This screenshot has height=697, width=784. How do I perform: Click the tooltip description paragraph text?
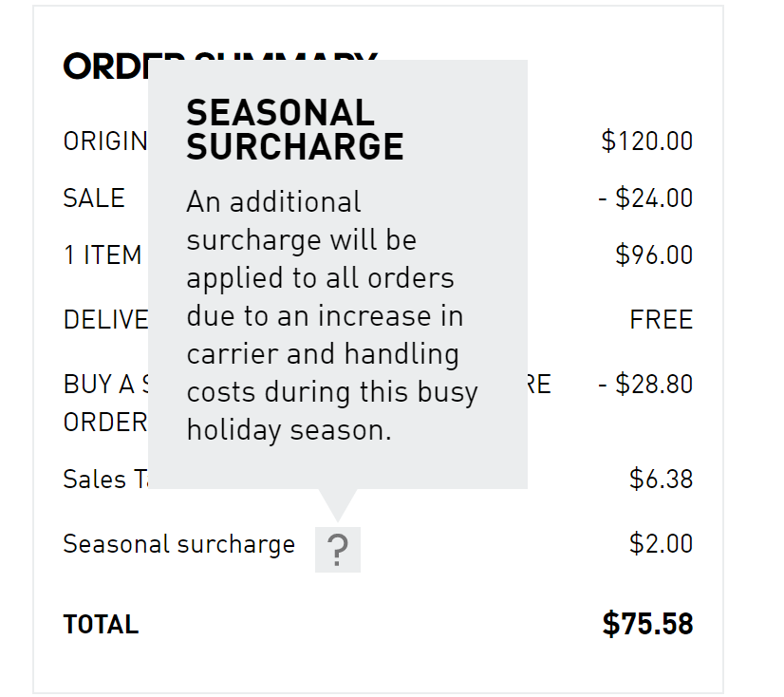coord(331,315)
